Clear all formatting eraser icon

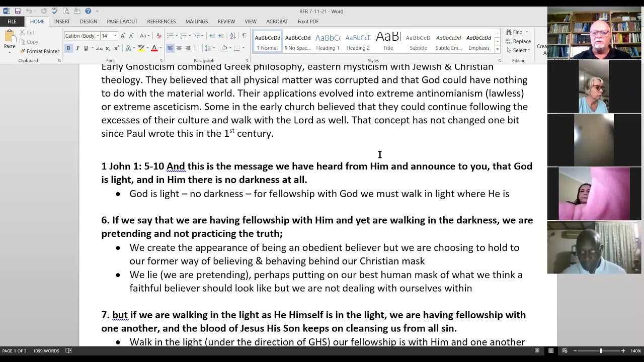159,36
